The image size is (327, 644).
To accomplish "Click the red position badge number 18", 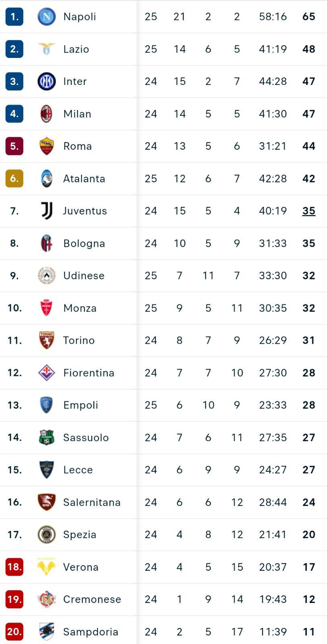I will pyautogui.click(x=14, y=567).
